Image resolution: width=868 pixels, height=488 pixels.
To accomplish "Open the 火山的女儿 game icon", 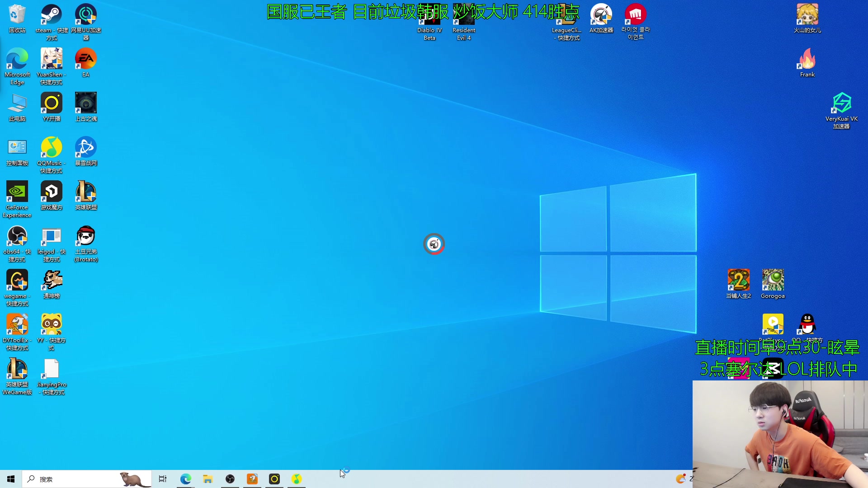I will point(807,19).
